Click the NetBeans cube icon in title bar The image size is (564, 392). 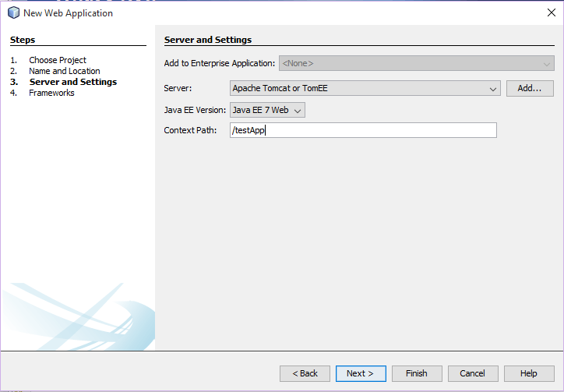coord(13,12)
